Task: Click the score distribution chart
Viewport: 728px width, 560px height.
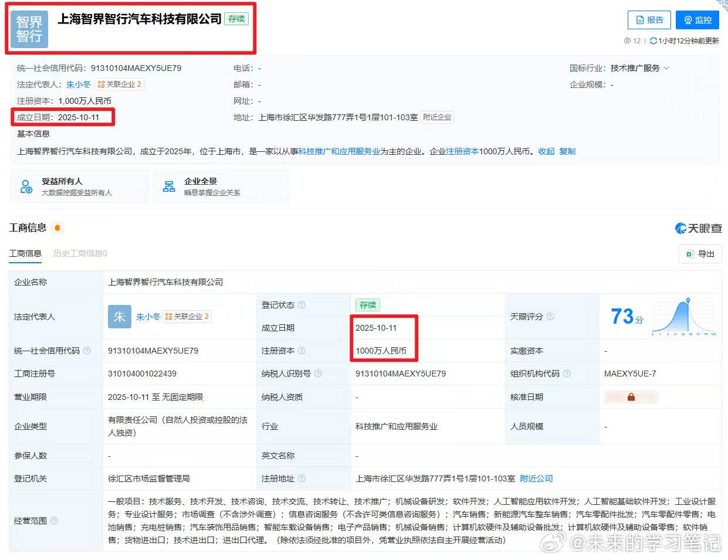Action: point(683,317)
